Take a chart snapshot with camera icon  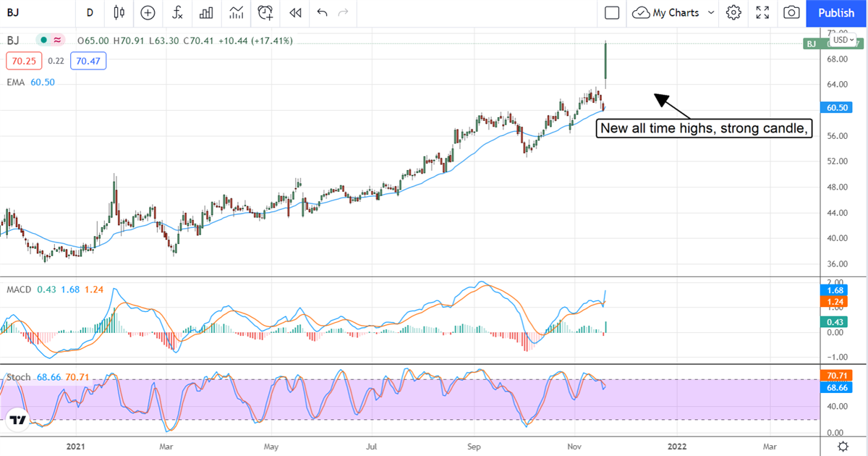tap(792, 12)
